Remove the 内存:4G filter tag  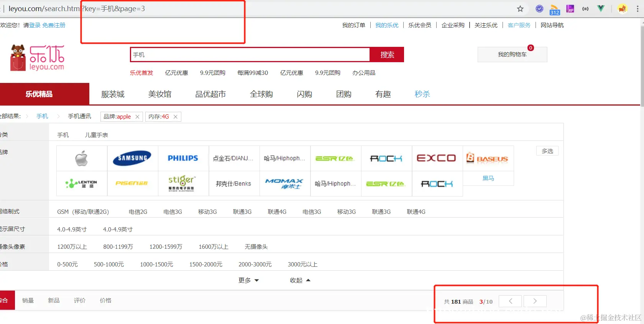(176, 117)
